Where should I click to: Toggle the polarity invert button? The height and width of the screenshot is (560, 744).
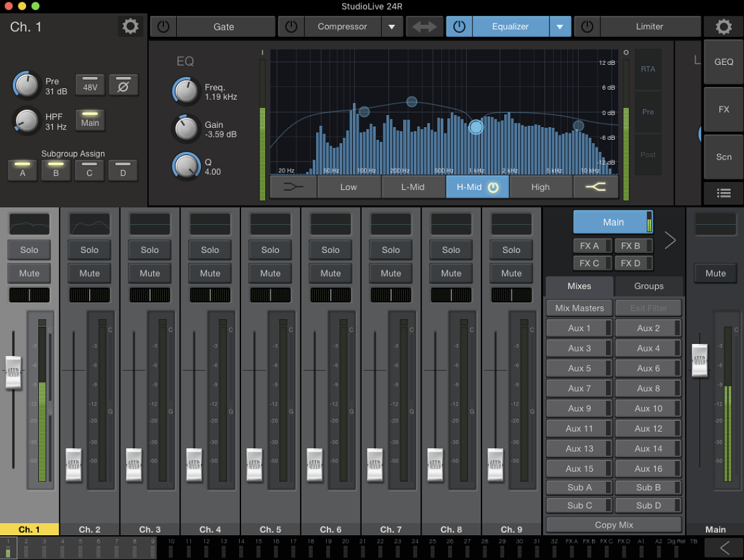[x=123, y=85]
